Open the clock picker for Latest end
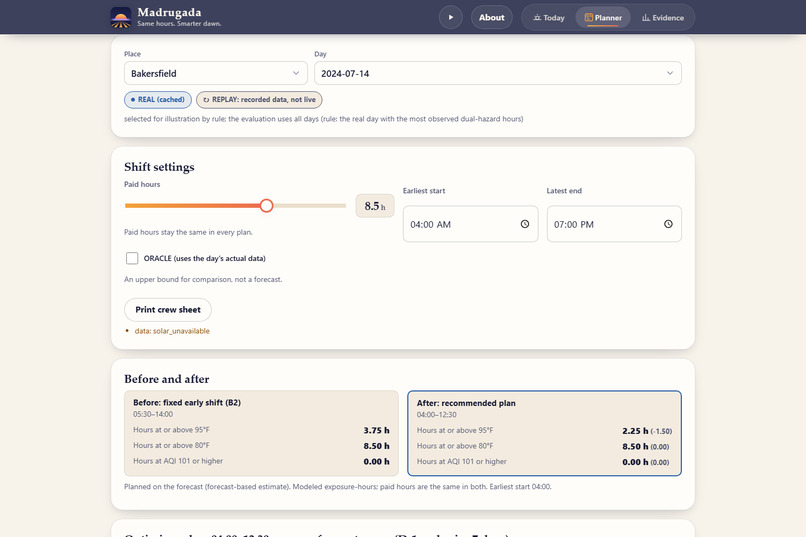This screenshot has height=537, width=806. click(x=668, y=224)
